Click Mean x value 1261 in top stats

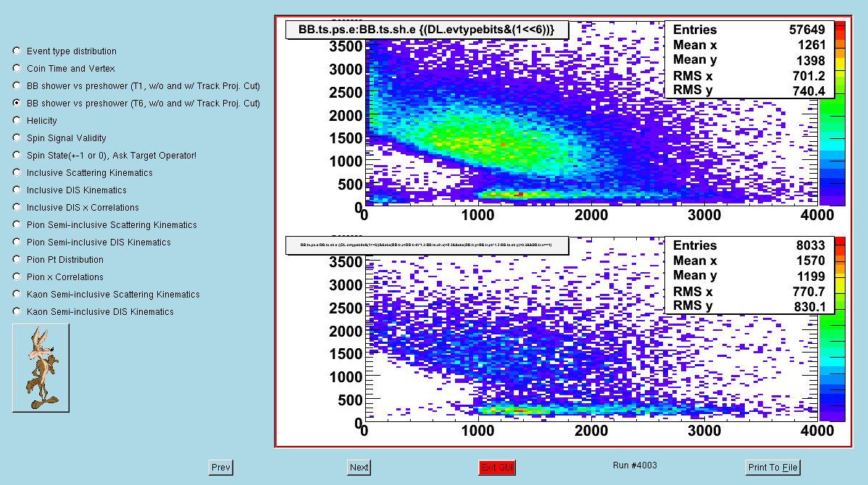tap(811, 45)
